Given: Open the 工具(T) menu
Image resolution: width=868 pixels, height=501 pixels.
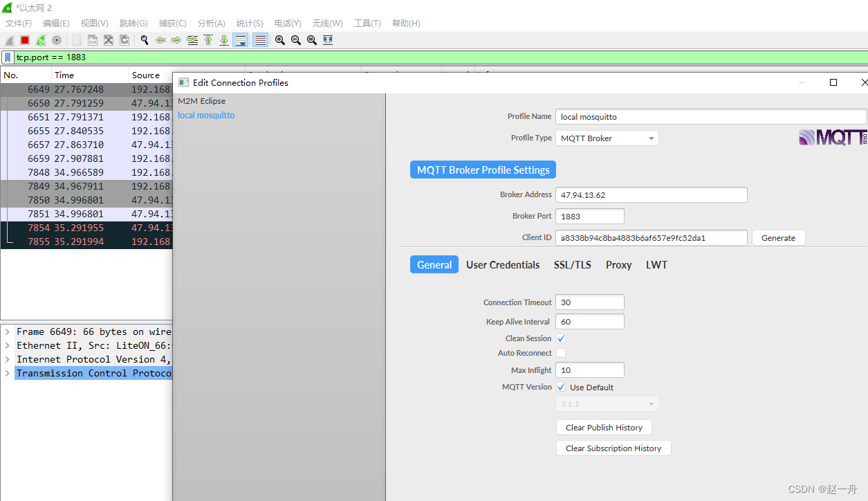Looking at the screenshot, I should coord(367,24).
